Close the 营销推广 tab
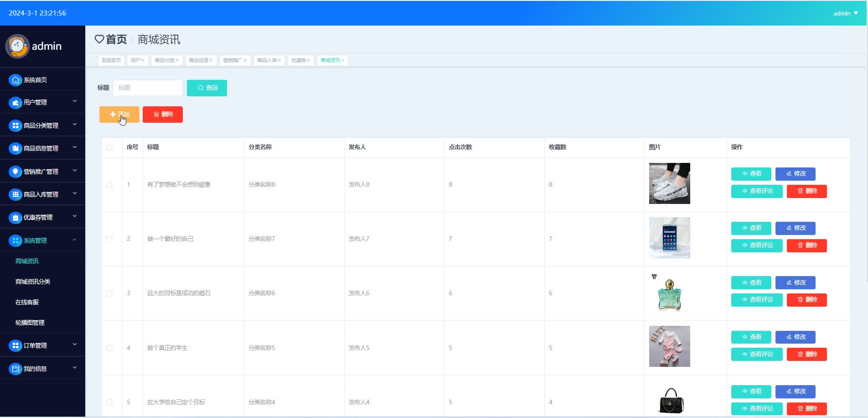Viewport: 868px width, 418px height. click(245, 60)
